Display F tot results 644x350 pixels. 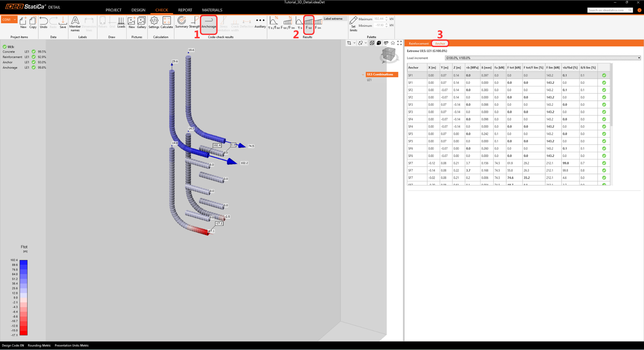(x=309, y=24)
